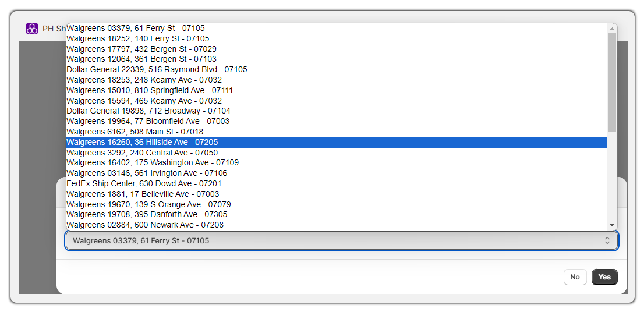Select Walgreens 3292, 240 Central Ave
644x312 pixels.
point(337,153)
